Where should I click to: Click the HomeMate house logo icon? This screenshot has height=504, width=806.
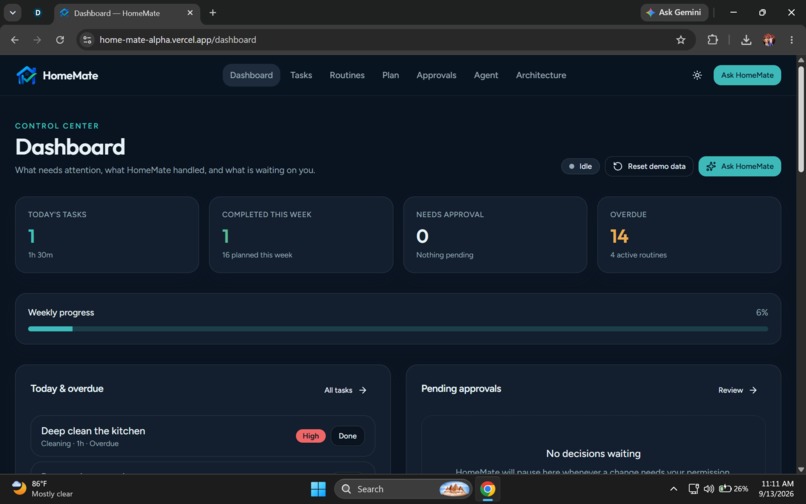pyautogui.click(x=26, y=75)
